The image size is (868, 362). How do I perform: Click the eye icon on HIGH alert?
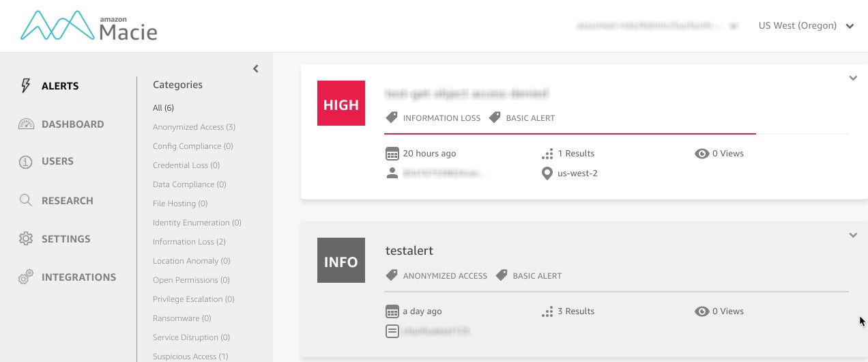[x=701, y=154]
